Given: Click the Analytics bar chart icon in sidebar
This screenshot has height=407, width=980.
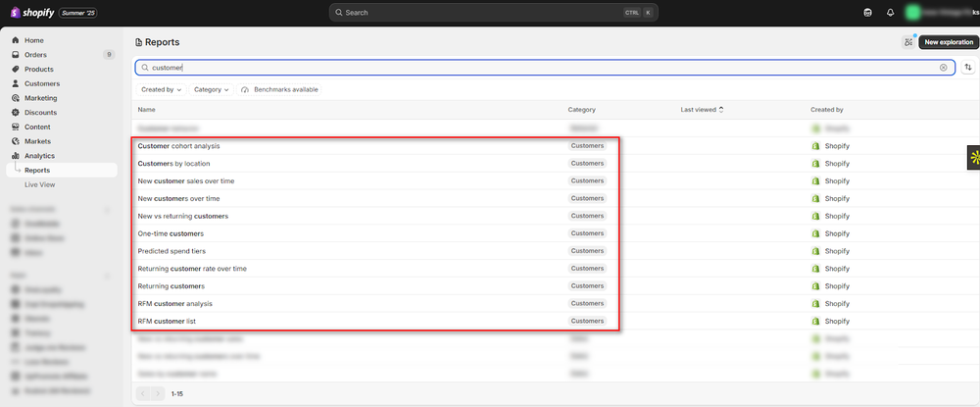Looking at the screenshot, I should point(16,156).
